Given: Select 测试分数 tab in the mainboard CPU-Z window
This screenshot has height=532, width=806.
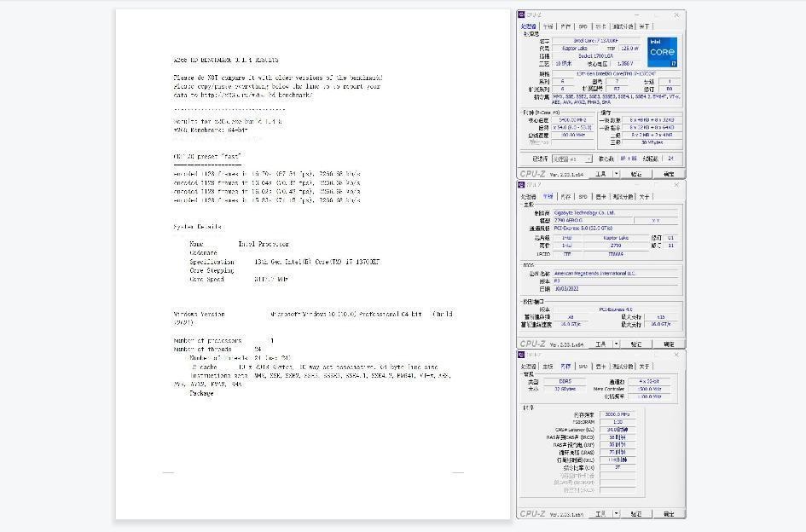Looking at the screenshot, I should pyautogui.click(x=623, y=196).
